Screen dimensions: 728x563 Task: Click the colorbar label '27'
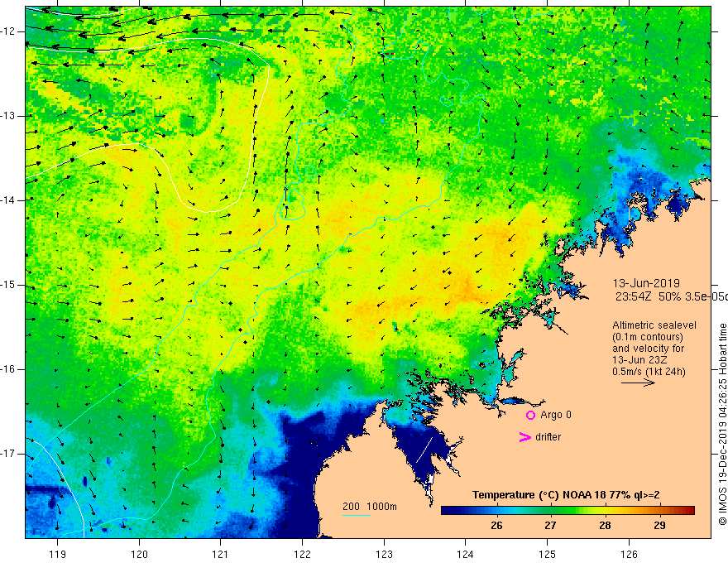click(551, 526)
